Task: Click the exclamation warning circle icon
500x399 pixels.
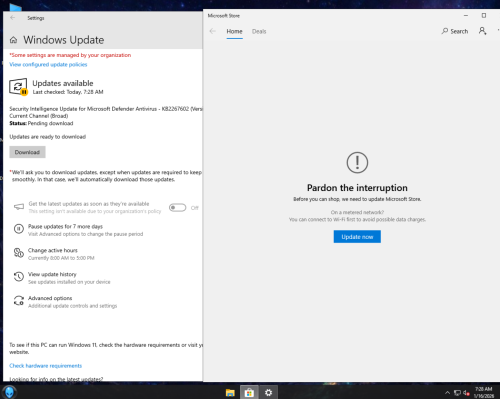Action: click(357, 163)
